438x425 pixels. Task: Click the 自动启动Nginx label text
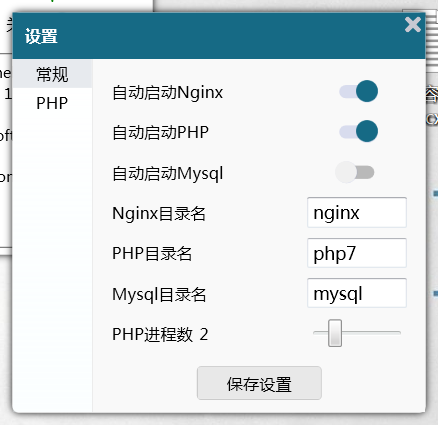coord(168,93)
